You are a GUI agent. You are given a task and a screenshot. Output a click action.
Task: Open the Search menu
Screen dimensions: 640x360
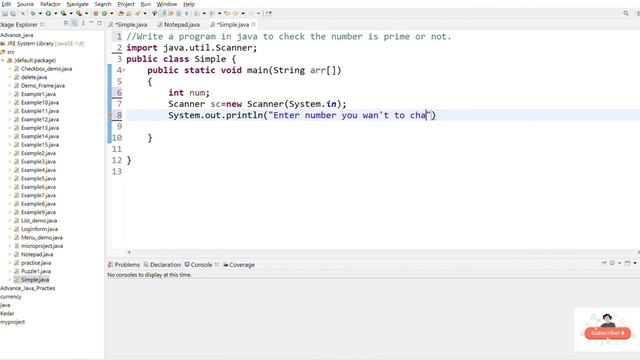pos(103,4)
